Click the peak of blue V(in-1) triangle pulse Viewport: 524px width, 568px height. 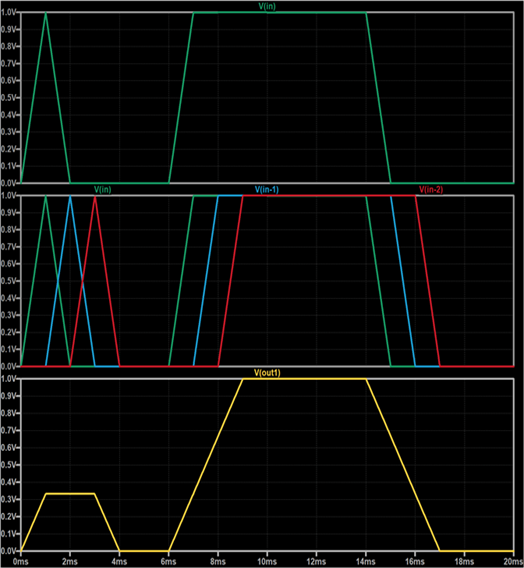click(x=70, y=196)
